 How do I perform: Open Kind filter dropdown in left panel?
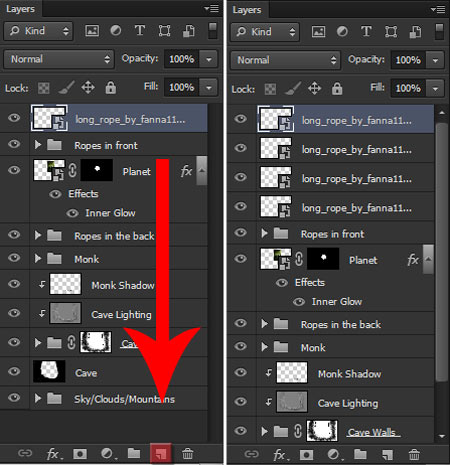pyautogui.click(x=39, y=31)
